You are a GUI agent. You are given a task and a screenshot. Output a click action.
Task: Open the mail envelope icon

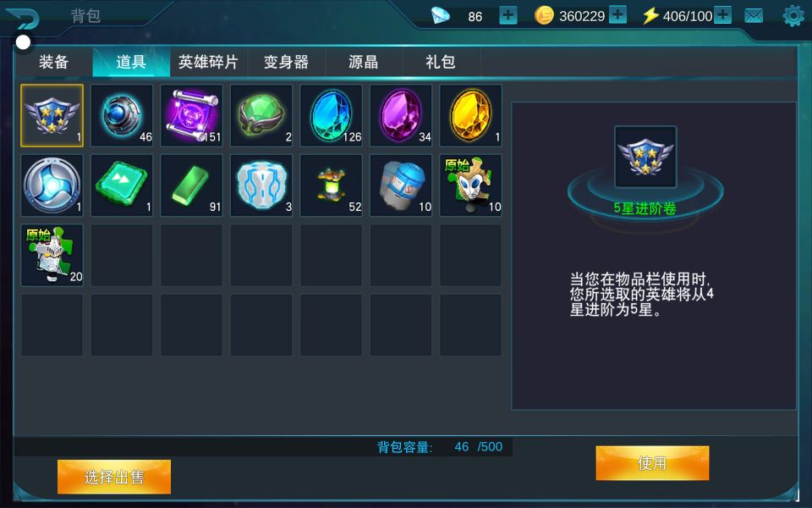[754, 16]
